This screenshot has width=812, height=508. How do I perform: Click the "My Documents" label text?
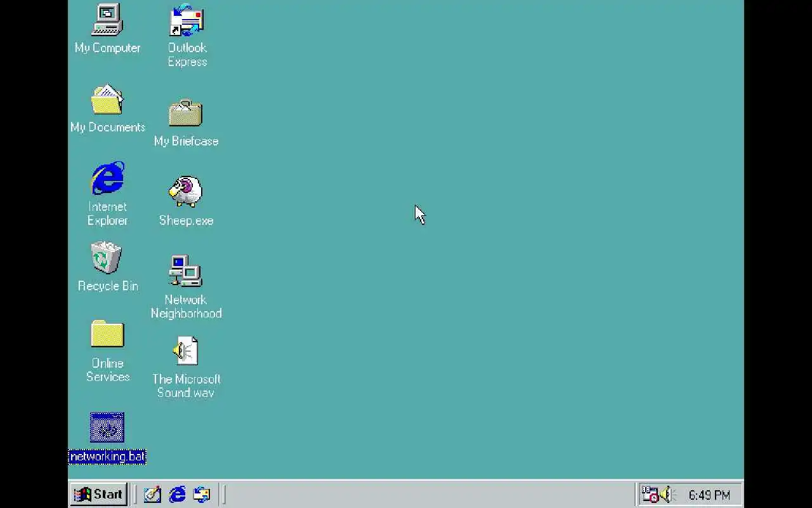108,127
